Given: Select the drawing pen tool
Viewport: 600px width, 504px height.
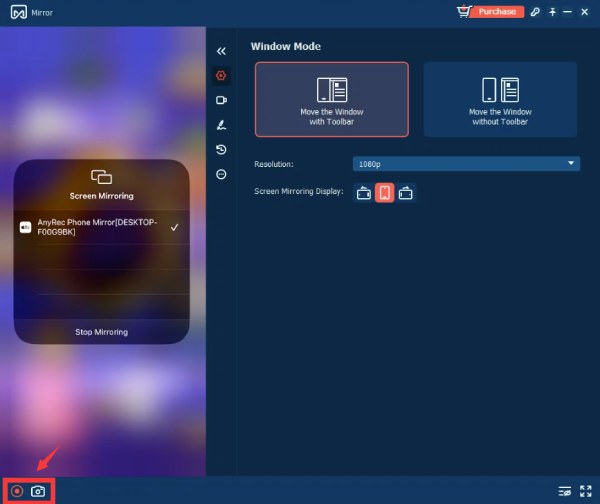Looking at the screenshot, I should [221, 125].
